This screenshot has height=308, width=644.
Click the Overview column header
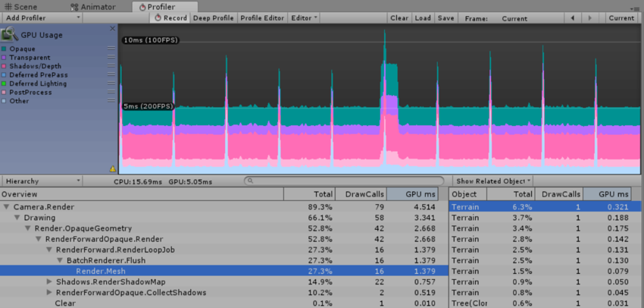coord(142,194)
